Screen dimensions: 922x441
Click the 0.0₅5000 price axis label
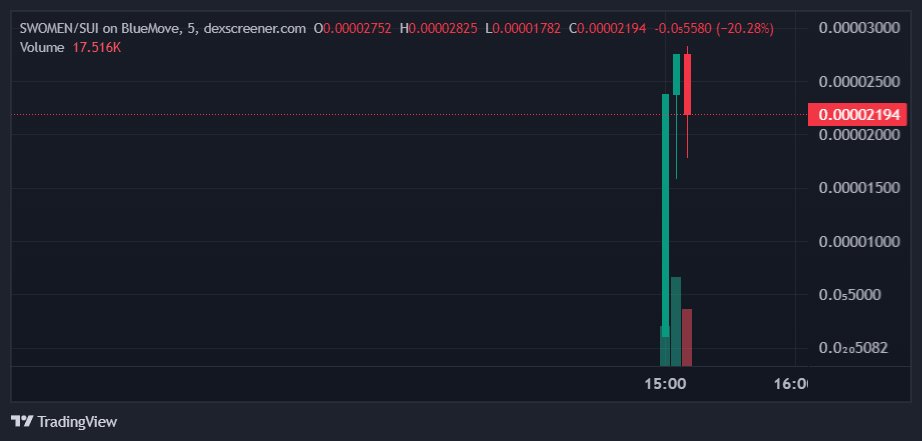tap(850, 295)
